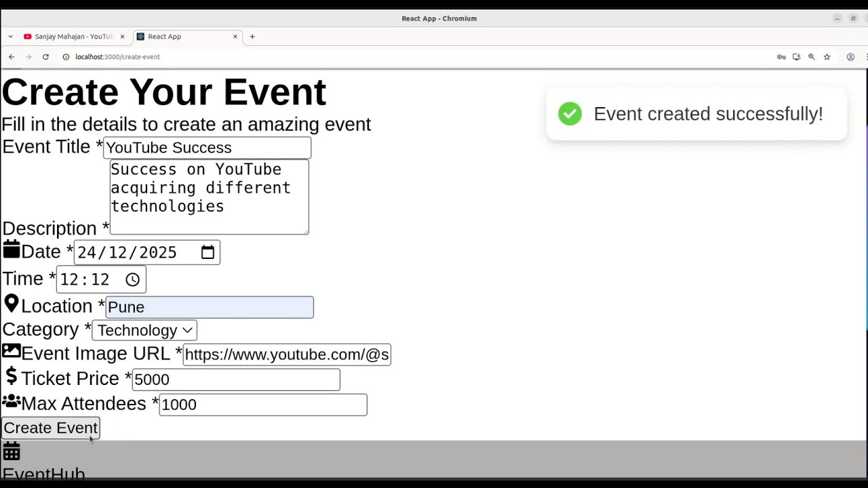Open the zoom magnifier icon
This screenshot has width=868, height=488.
[811, 57]
